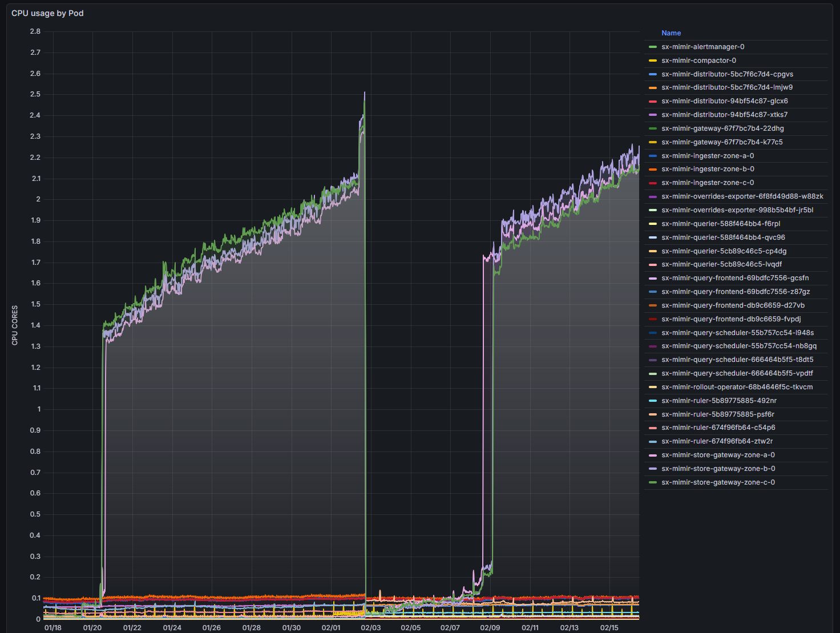This screenshot has width=840, height=633.
Task: Click the sx-mimir-querier-5cb89c46c5-lvqdf legend label
Action: pyautogui.click(x=721, y=264)
